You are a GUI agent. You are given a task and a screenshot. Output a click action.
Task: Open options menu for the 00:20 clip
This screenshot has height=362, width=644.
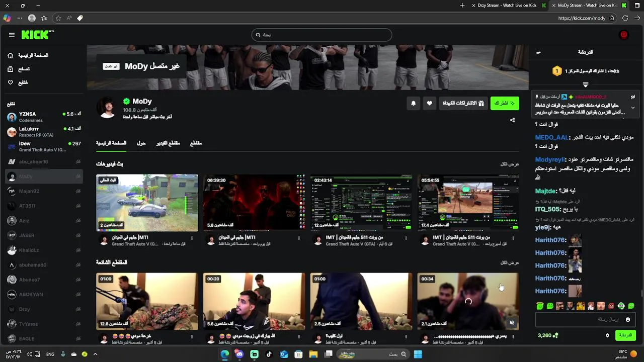(299, 336)
